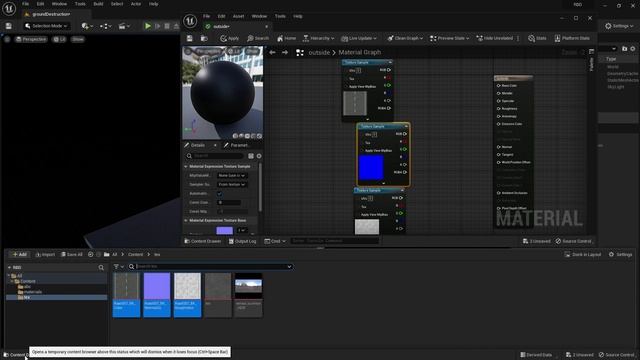
Task: Open Tools menu in material editor
Action: [x=280, y=16]
